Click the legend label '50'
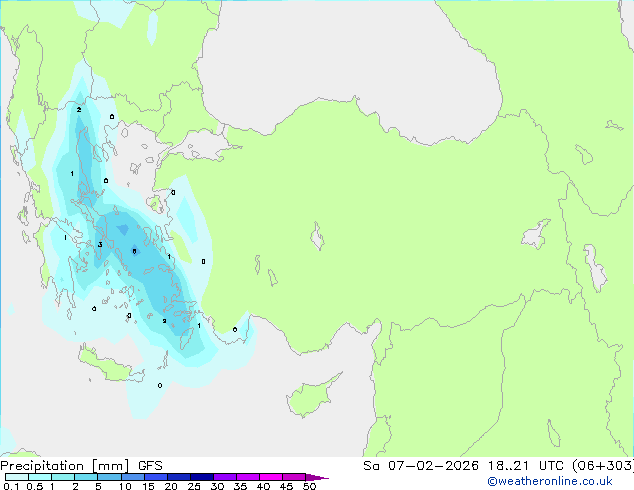The image size is (634, 490). point(309,486)
